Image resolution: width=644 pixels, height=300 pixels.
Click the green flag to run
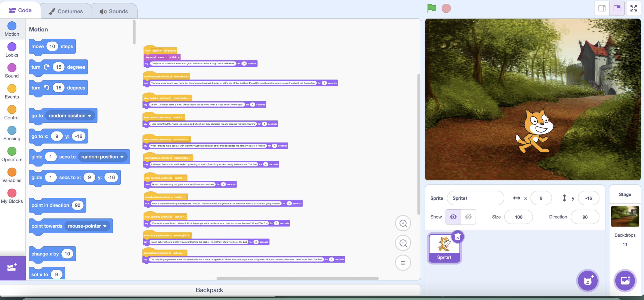[431, 8]
